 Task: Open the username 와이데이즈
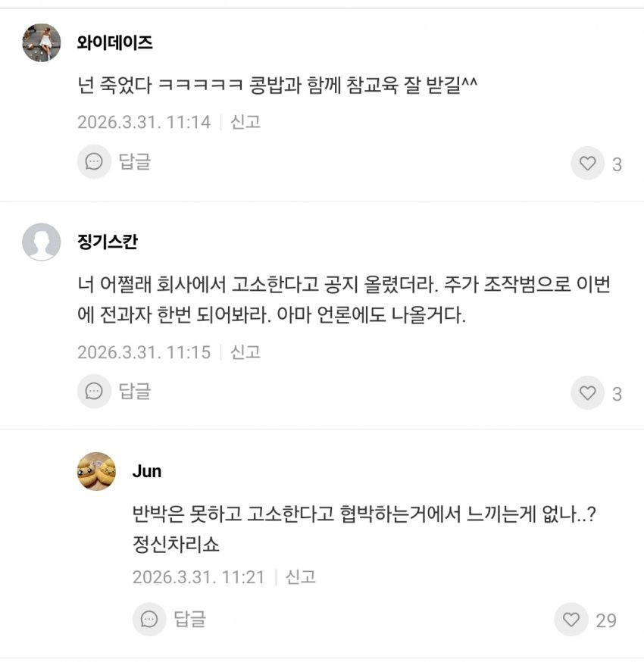[114, 42]
